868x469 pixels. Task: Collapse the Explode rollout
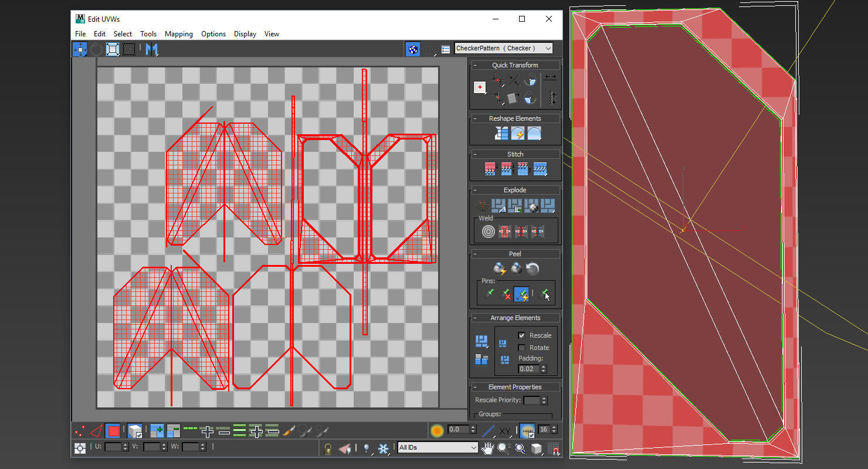click(515, 190)
